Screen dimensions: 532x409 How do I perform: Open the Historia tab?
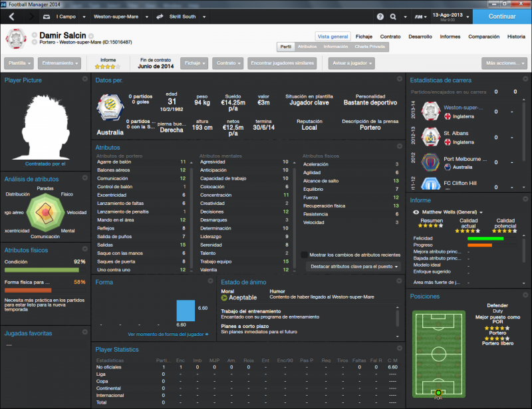click(x=516, y=37)
